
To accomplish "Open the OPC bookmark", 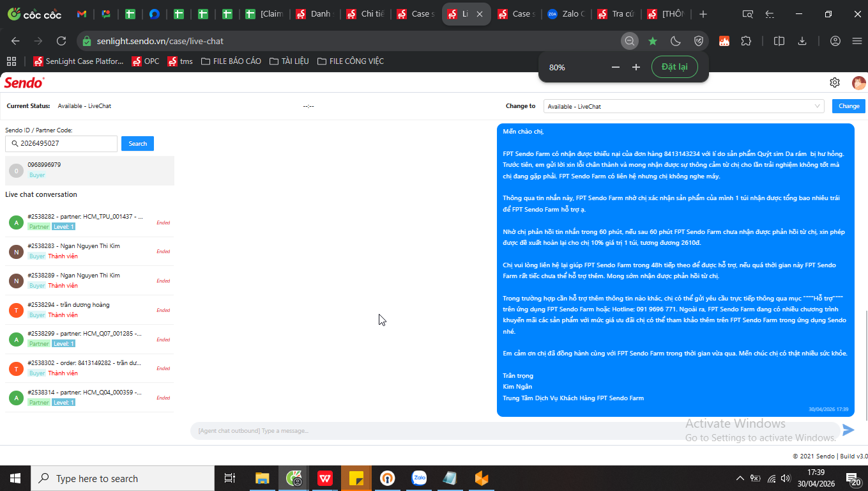I will [x=146, y=61].
